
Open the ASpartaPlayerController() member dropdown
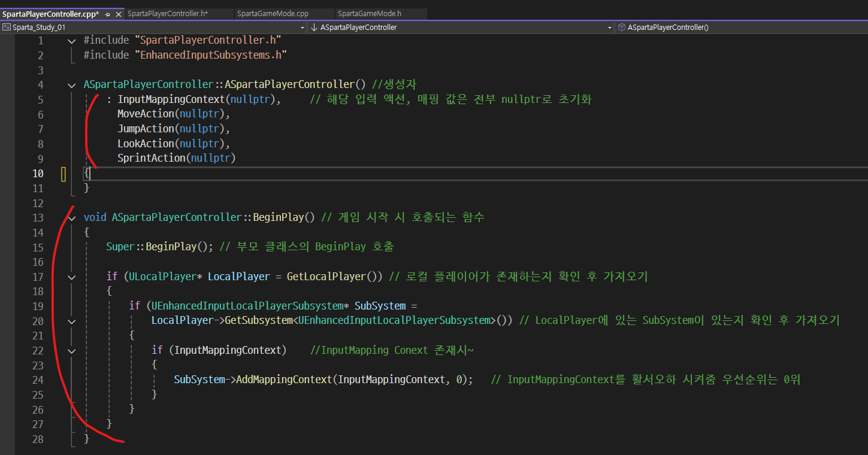tap(863, 28)
